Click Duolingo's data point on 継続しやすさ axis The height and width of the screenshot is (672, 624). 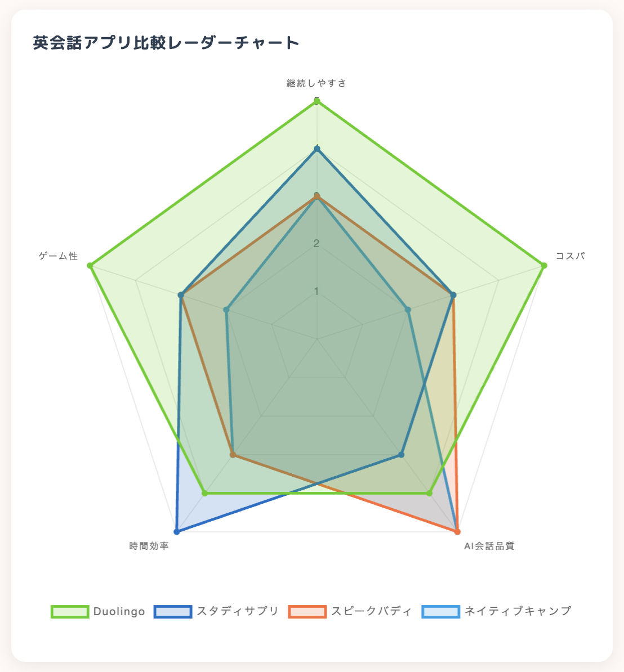tap(317, 101)
